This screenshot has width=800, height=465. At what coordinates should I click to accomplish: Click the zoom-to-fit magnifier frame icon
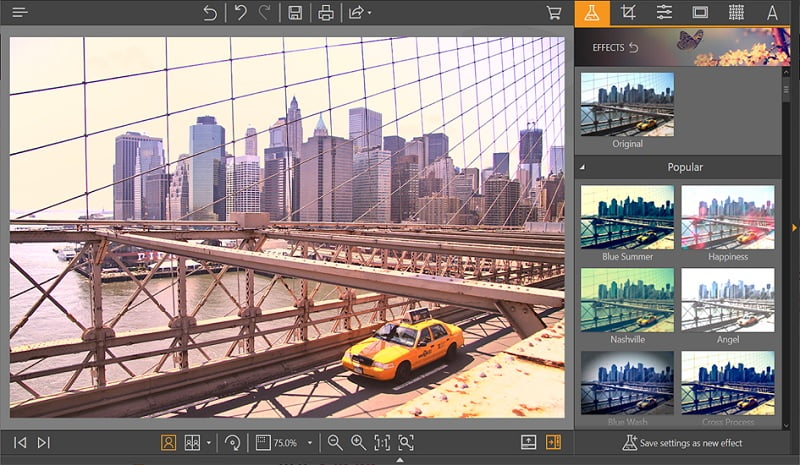point(406,443)
